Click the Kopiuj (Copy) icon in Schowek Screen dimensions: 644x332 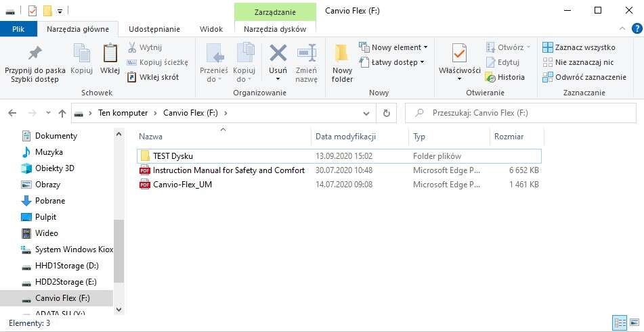point(81,54)
